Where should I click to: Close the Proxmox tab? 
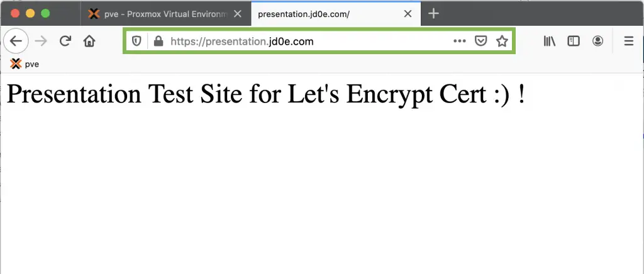[237, 14]
